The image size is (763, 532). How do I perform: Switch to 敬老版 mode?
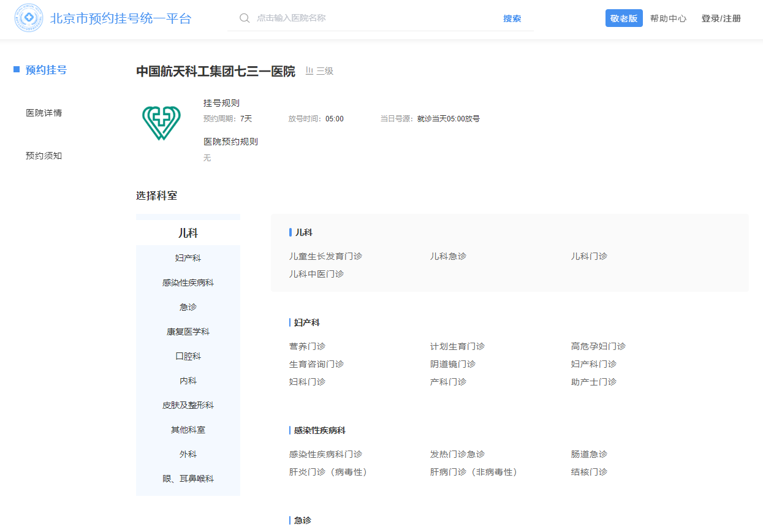point(624,18)
